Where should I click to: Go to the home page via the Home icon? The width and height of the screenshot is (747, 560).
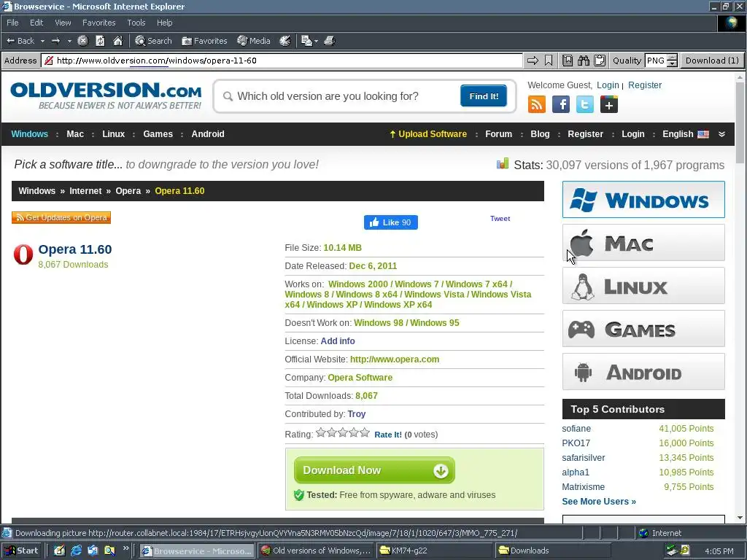tap(117, 41)
